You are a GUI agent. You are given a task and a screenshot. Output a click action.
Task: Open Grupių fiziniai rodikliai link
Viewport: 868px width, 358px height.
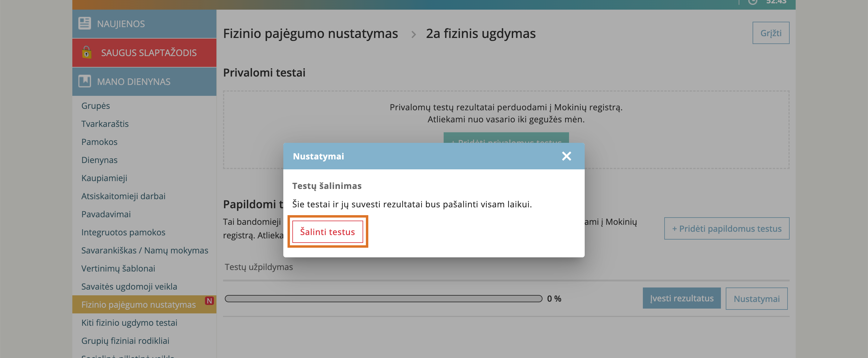tap(125, 341)
